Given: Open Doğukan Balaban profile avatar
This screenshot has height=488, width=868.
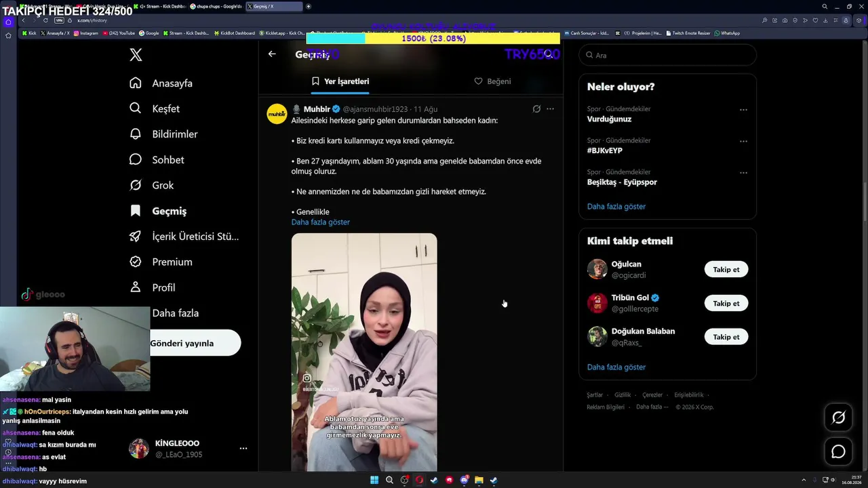Looking at the screenshot, I should click(x=597, y=336).
